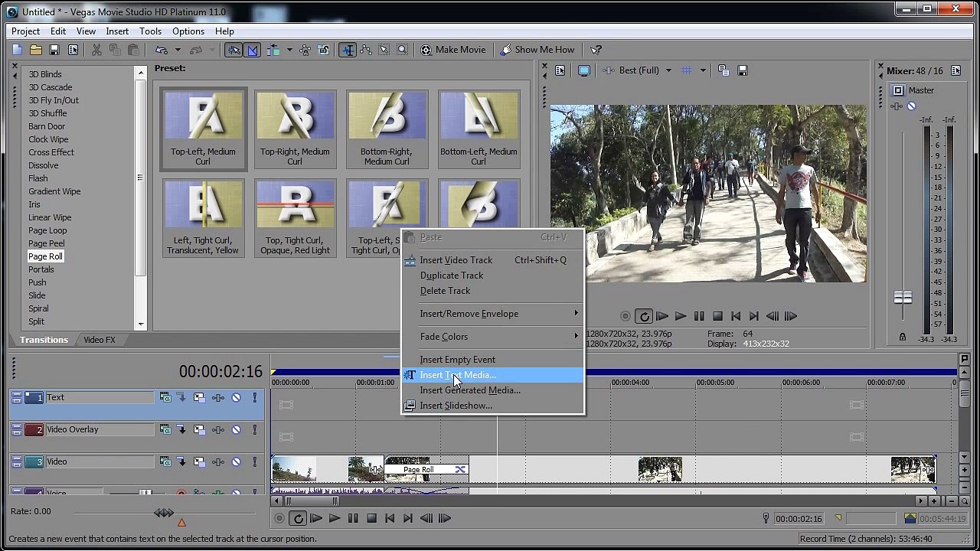Open preview overlays grid dropdown arrow
Viewport: 980px width, 551px height.
(702, 70)
